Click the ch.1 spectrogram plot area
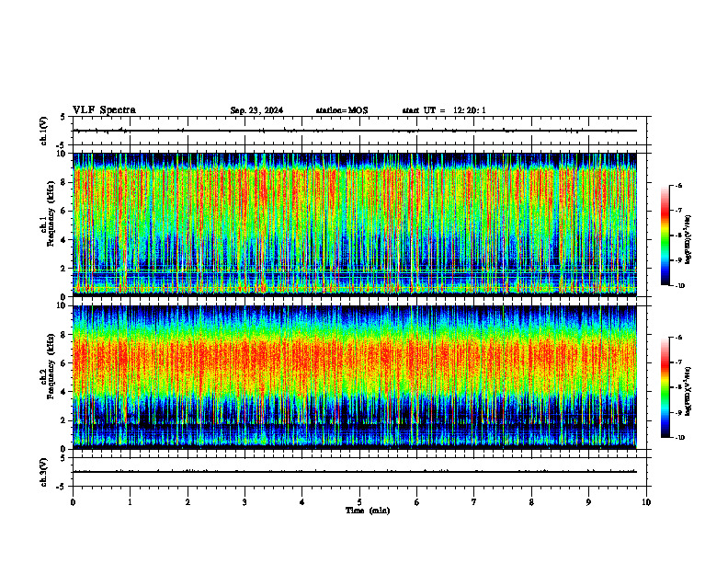The height and width of the screenshot is (563, 728). click(355, 224)
